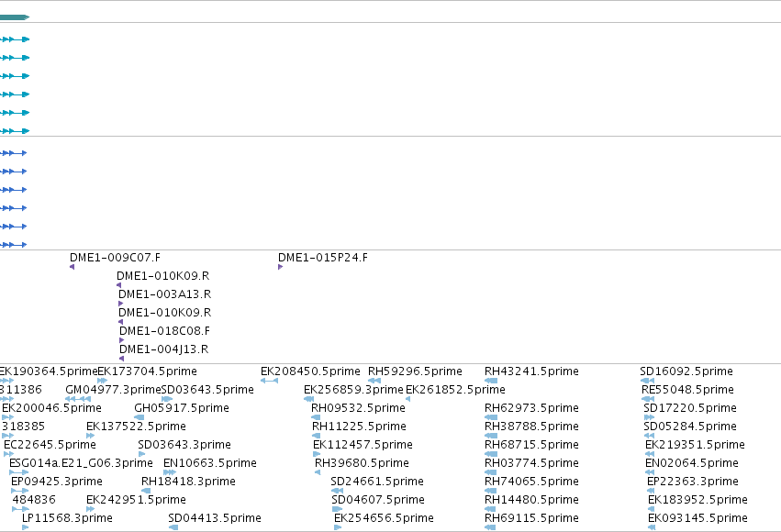Screen dimensions: 781x532
Task: Select the EST glyph under EN10663.5prime
Action: click(170, 472)
